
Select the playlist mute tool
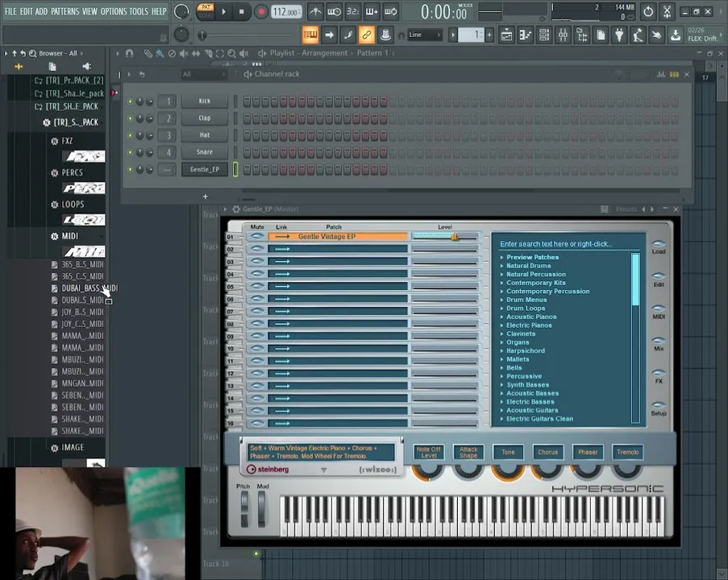click(x=184, y=53)
